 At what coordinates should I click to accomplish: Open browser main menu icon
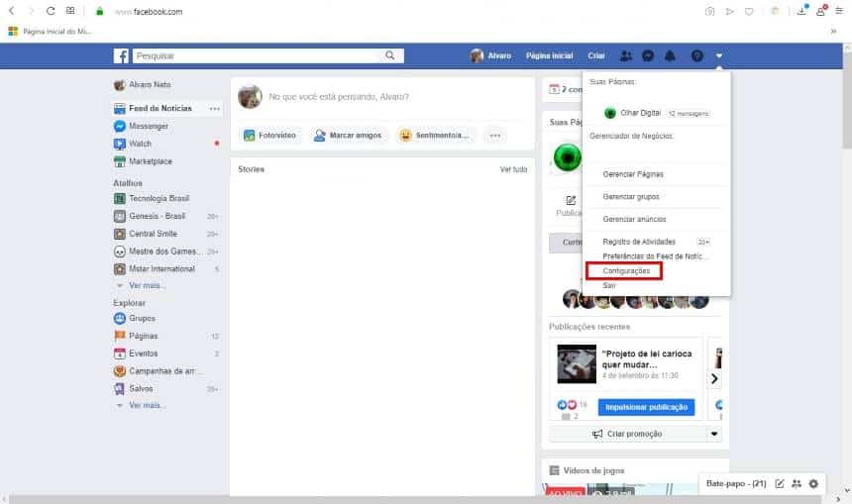tap(839, 11)
